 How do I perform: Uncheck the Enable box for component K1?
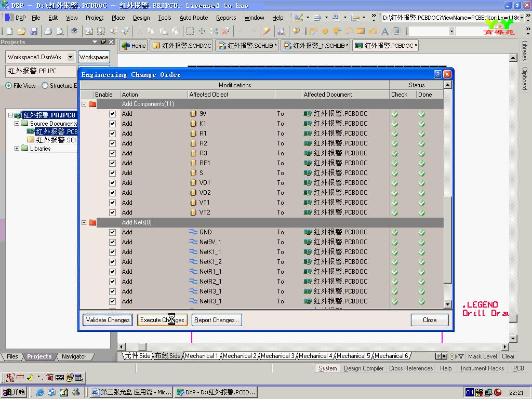point(112,124)
